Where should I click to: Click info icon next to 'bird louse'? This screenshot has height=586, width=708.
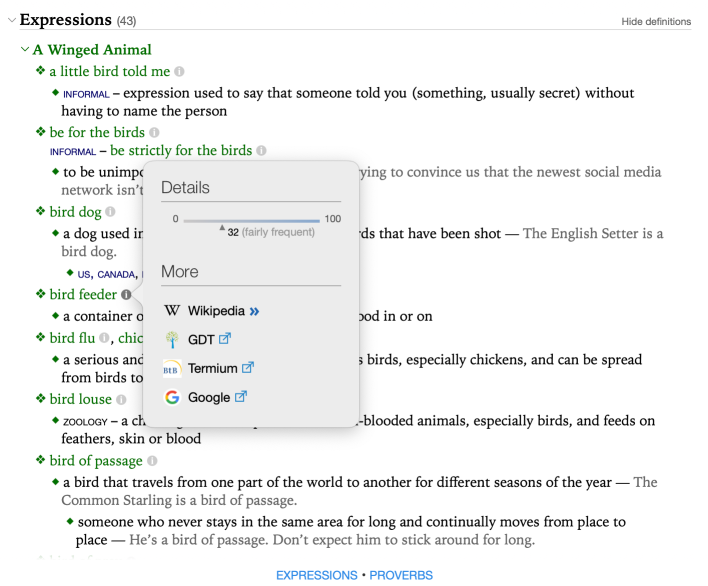pos(121,400)
